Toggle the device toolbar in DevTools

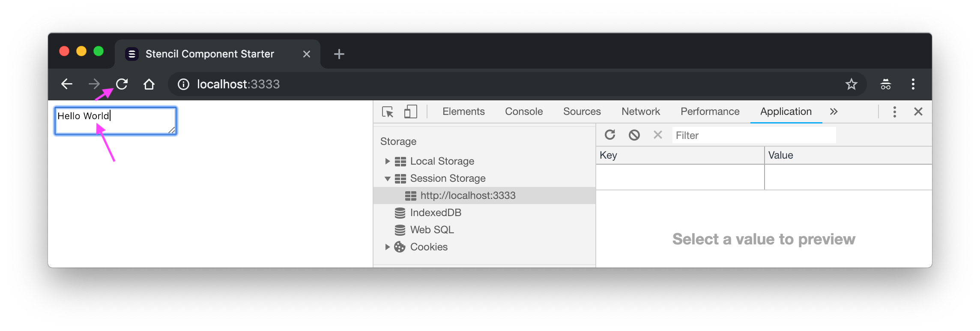(410, 111)
